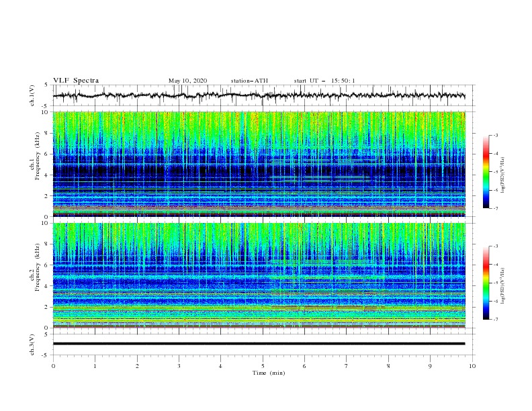Click the time axis tick label "3"
The height and width of the screenshot is (411, 532).
[x=179, y=366]
